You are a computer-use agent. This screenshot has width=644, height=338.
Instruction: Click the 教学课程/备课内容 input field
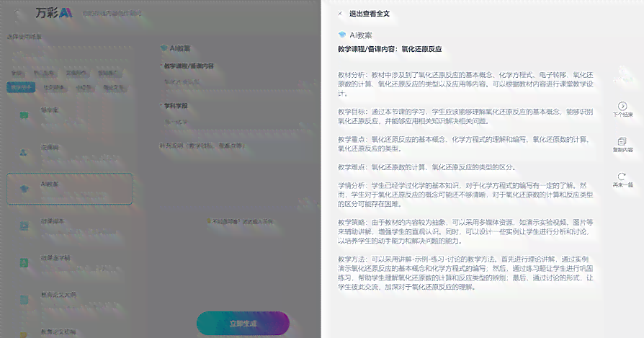(x=238, y=81)
